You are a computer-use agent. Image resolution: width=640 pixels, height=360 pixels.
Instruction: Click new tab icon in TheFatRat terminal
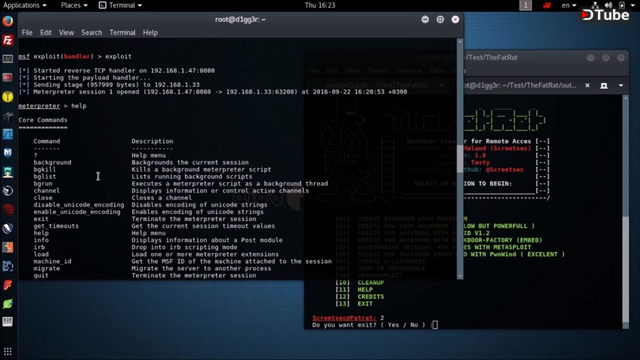[604, 85]
